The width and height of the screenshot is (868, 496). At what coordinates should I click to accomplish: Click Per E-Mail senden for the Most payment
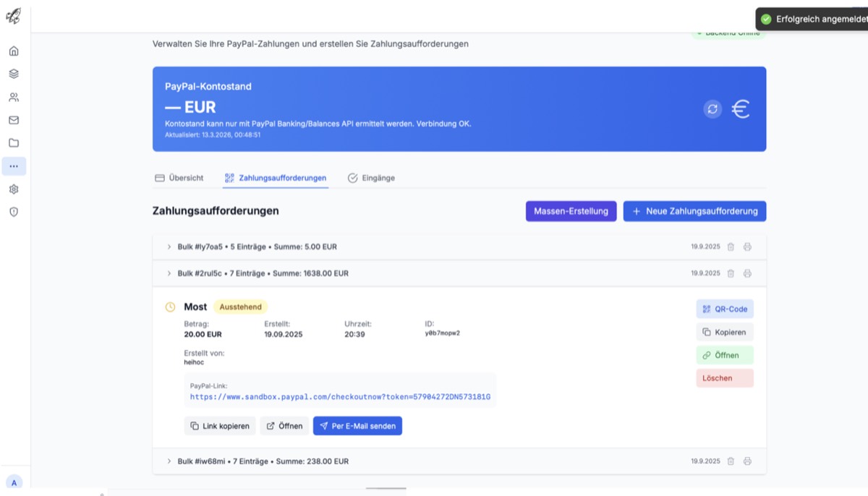(357, 426)
